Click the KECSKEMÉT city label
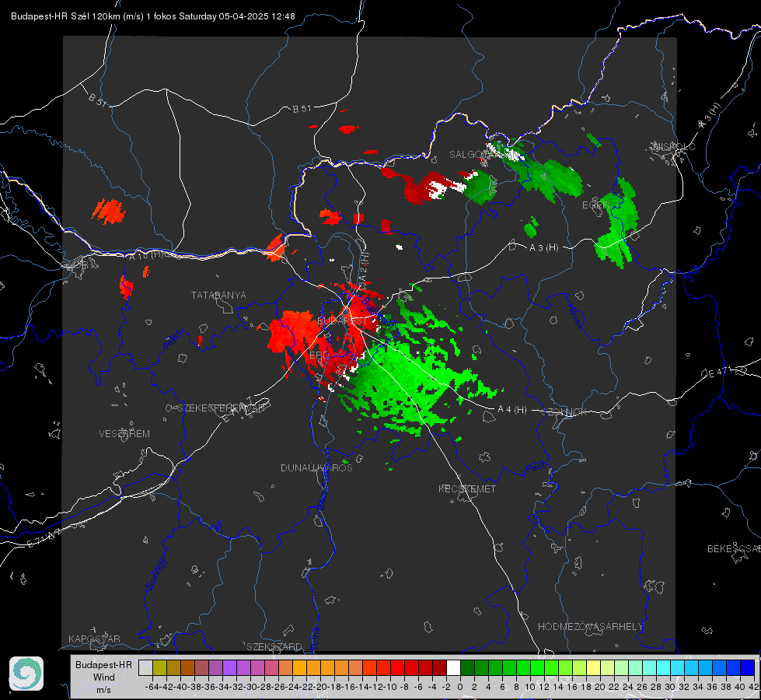761x700 pixels. click(x=467, y=488)
